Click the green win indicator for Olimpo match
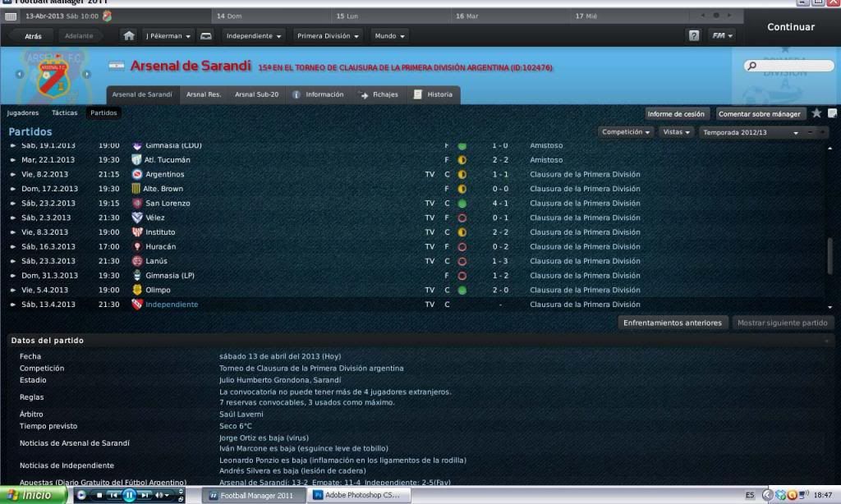This screenshot has width=841, height=504. coord(462,291)
